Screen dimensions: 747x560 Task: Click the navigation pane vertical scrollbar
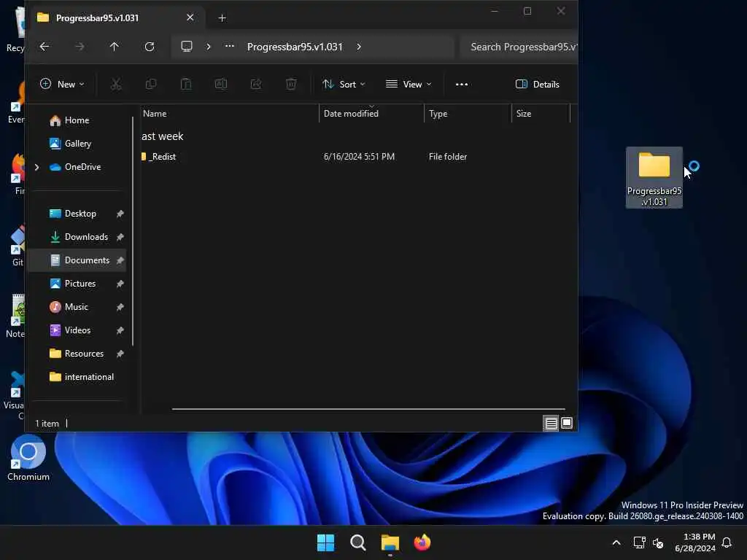coord(133,231)
